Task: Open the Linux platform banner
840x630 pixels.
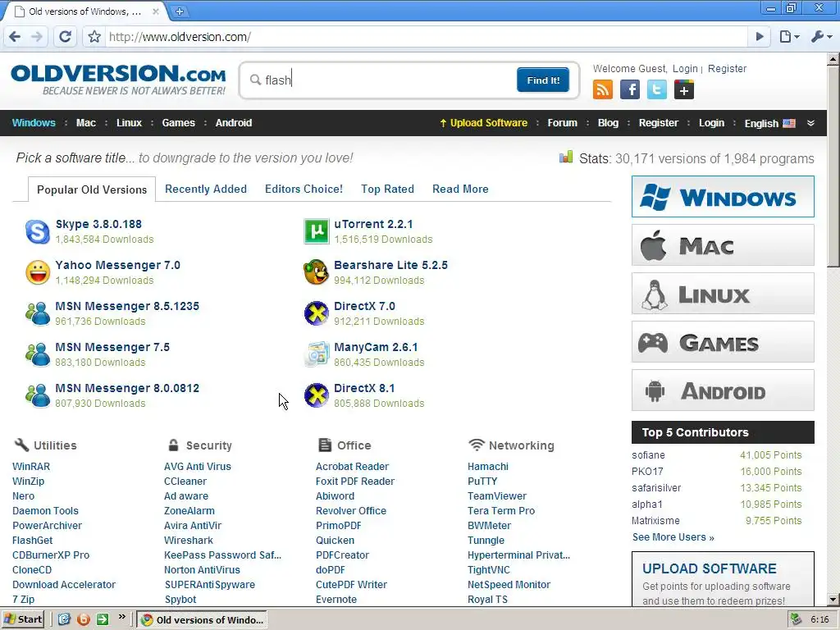Action: coord(723,294)
